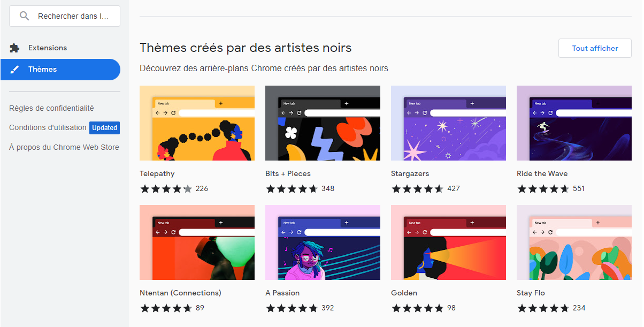
Task: Select the Stargazers theme preview
Action: 448,123
